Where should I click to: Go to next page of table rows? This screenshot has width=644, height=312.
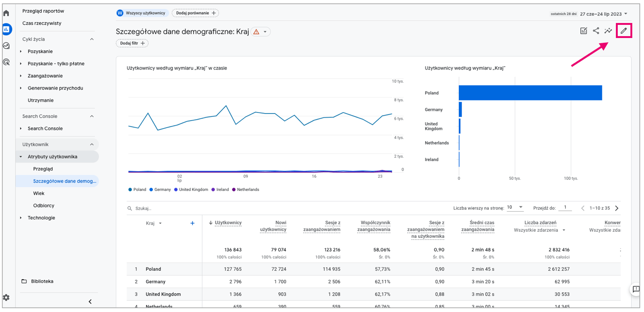point(617,208)
